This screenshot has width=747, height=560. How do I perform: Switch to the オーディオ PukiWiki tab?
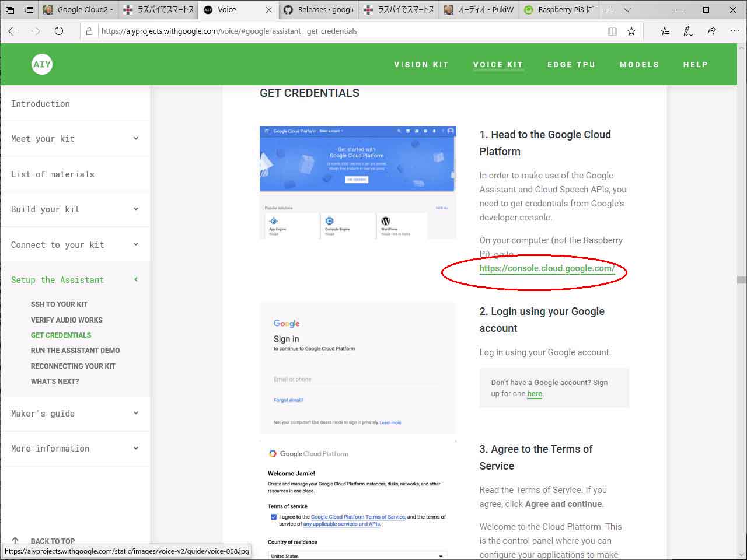(477, 10)
